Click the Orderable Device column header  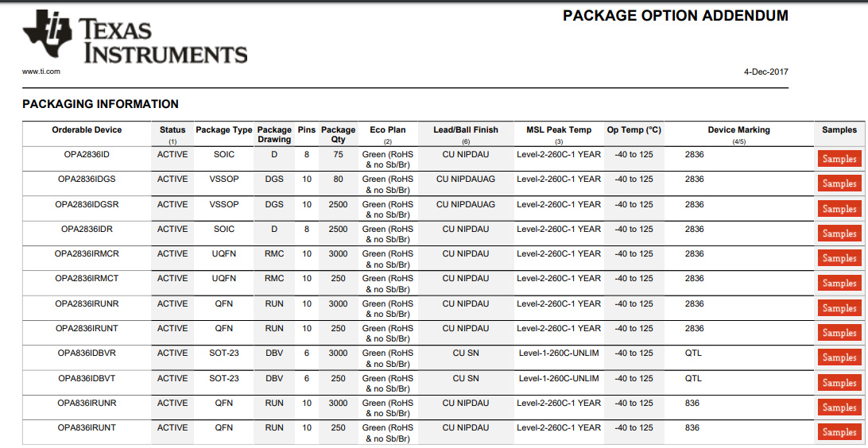click(87, 130)
